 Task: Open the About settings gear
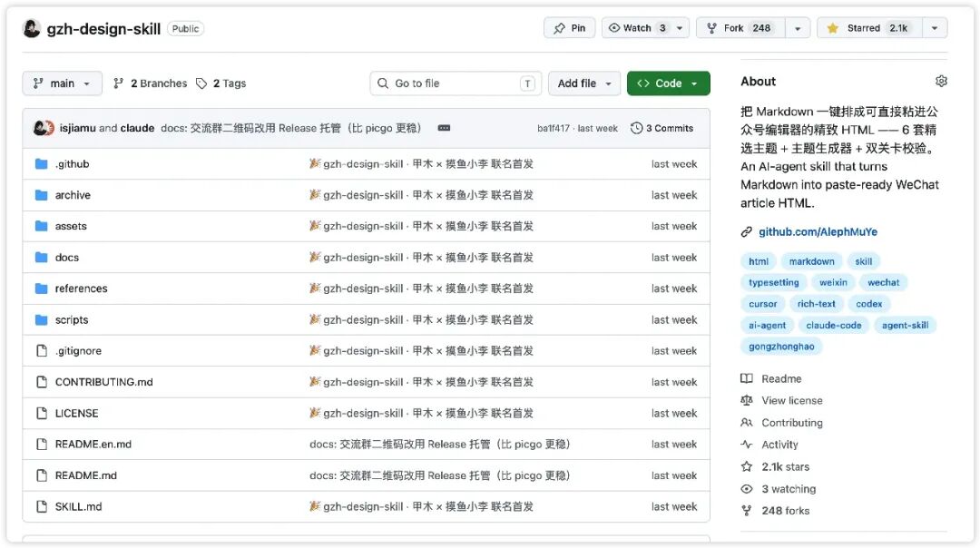click(941, 82)
